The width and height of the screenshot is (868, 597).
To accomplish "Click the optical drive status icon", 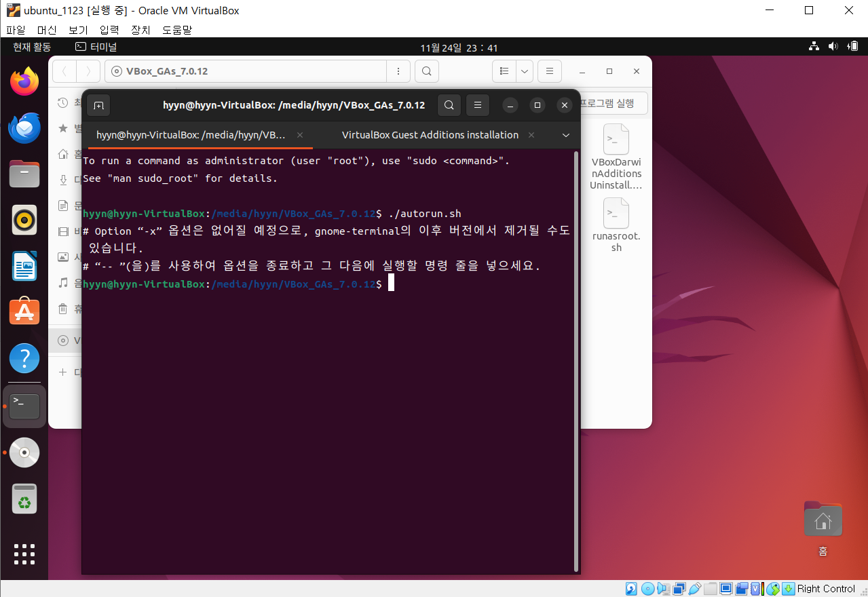I will click(647, 589).
